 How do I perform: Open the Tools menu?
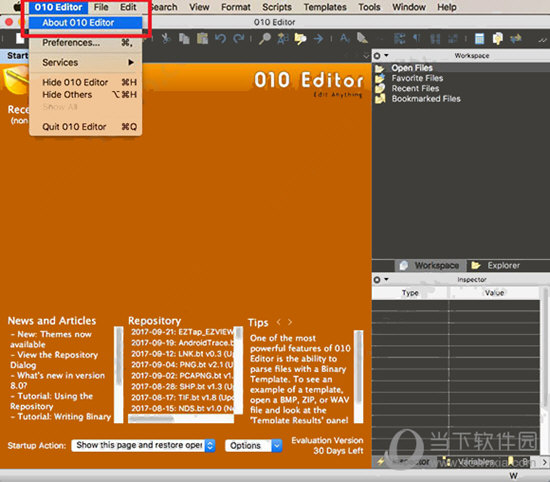[x=369, y=7]
